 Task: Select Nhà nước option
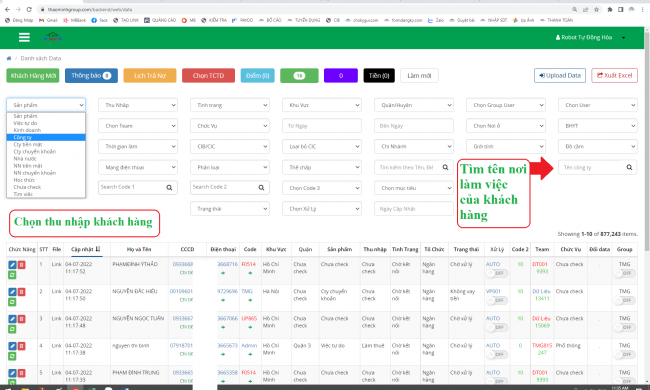(x=46, y=159)
